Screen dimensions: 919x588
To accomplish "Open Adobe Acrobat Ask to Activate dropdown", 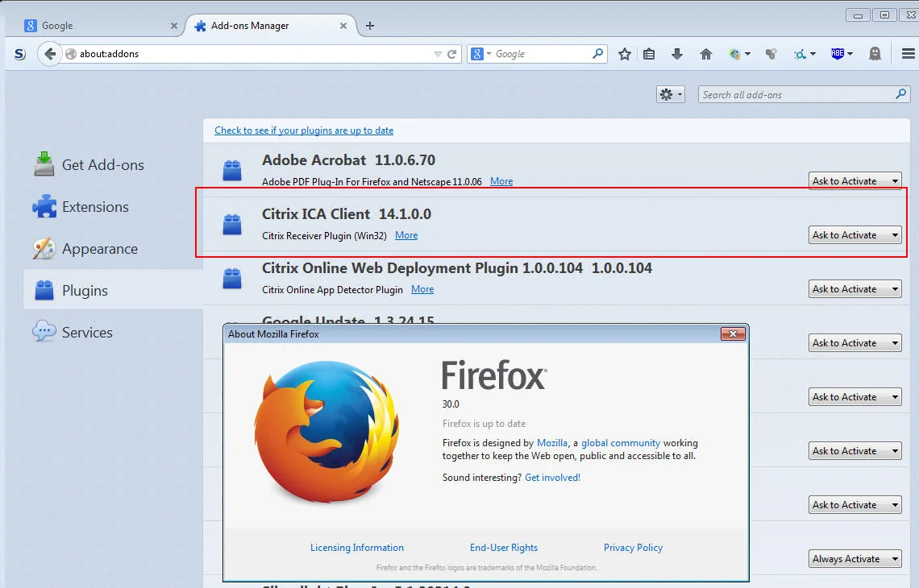I will [855, 181].
